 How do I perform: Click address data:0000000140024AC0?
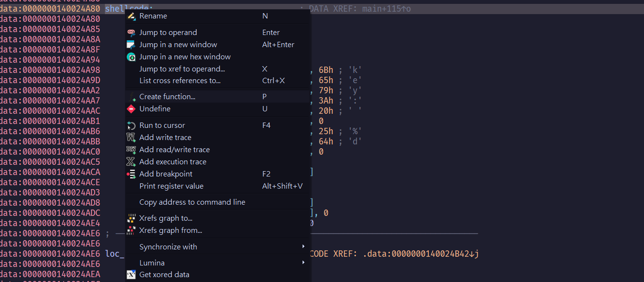50,152
